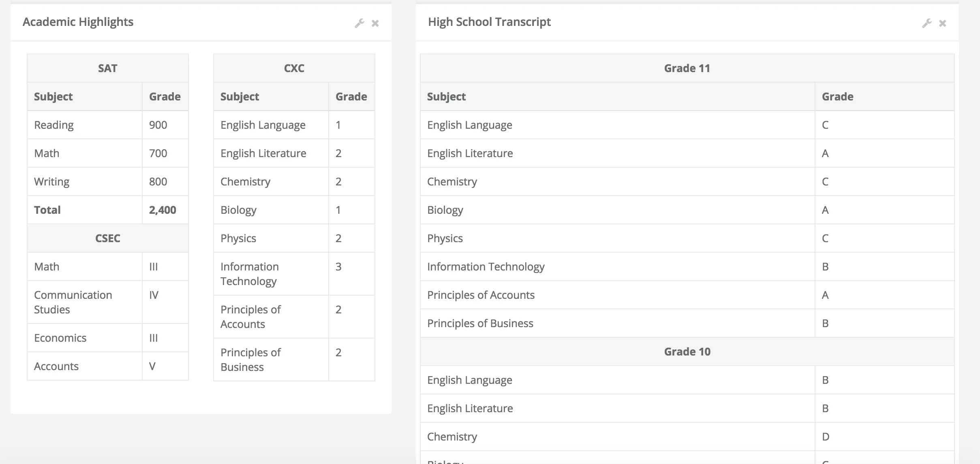Select Grade 10 Chemistry row

452,436
